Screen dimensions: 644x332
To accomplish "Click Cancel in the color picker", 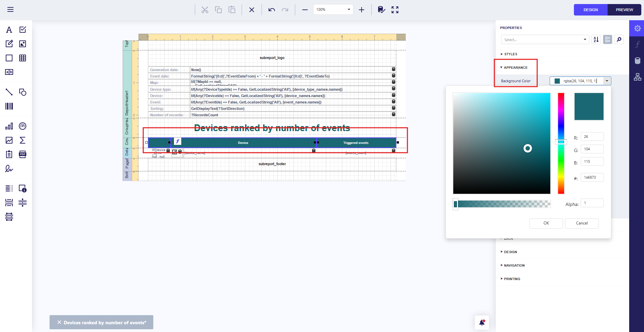I will [582, 223].
